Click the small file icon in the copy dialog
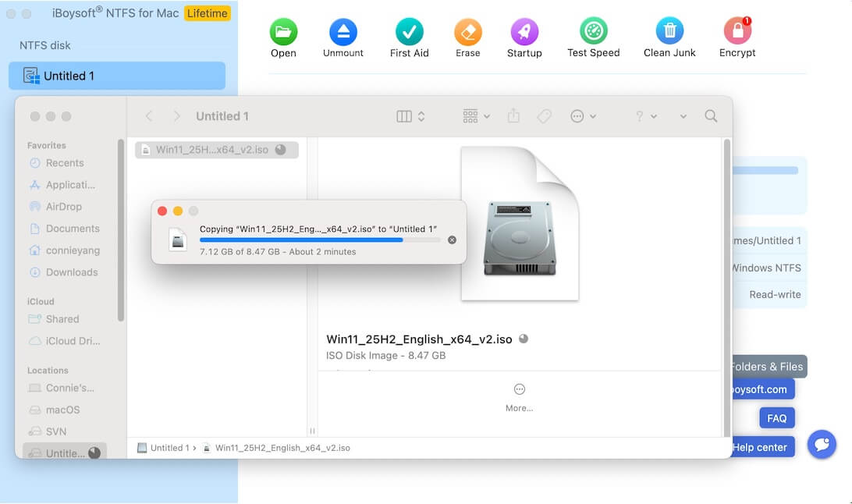Image resolution: width=852 pixels, height=504 pixels. tap(178, 240)
